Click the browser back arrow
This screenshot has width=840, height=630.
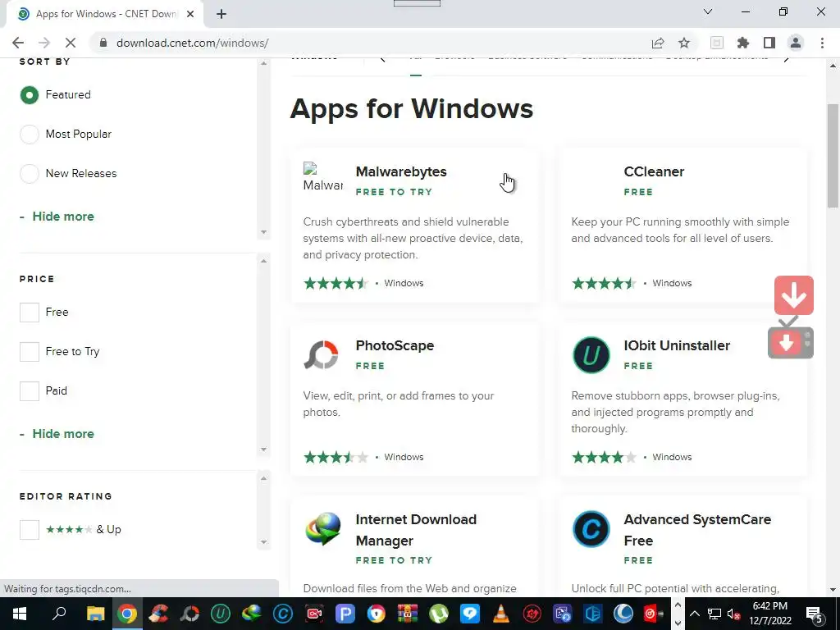(18, 43)
